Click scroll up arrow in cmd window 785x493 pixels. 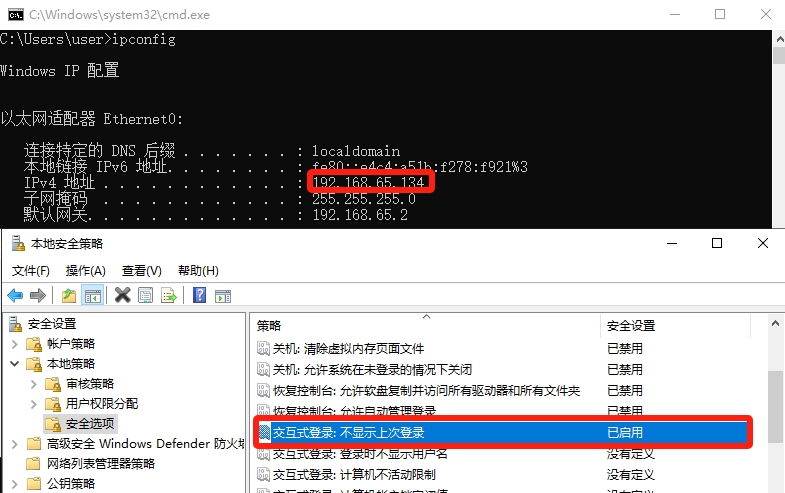[x=779, y=39]
